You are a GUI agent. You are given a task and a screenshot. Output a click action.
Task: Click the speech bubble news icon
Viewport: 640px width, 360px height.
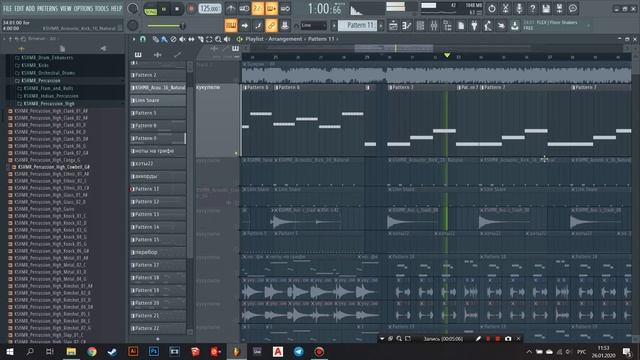click(573, 9)
